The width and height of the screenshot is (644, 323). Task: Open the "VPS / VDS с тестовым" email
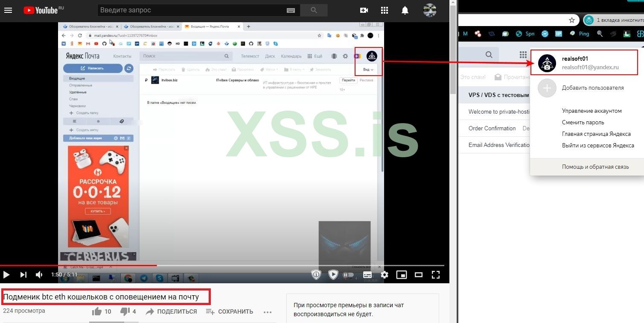[x=494, y=95]
